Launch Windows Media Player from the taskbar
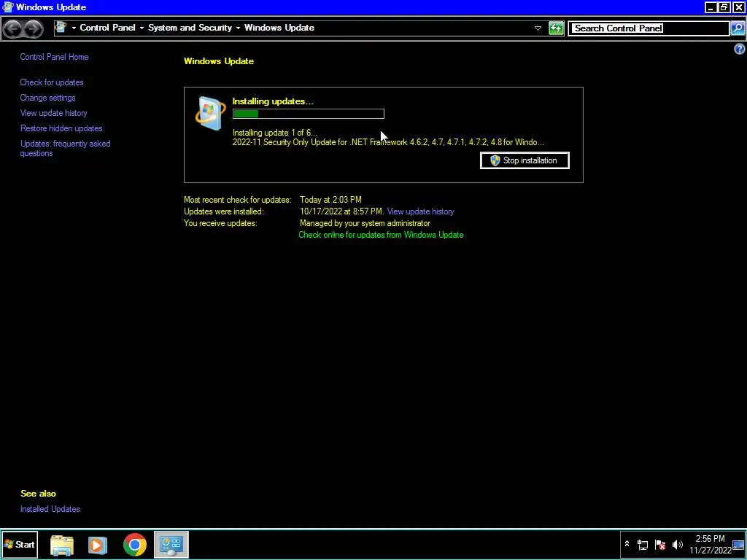Viewport: 747px width, 560px height. point(98,545)
